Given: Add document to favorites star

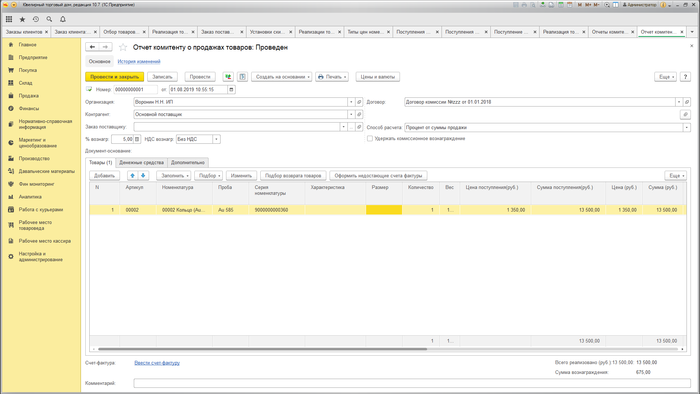Looking at the screenshot, I should point(123,47).
